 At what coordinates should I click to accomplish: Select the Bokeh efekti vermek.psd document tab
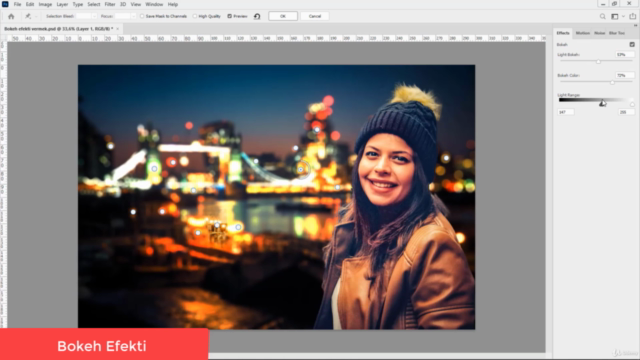click(58, 29)
